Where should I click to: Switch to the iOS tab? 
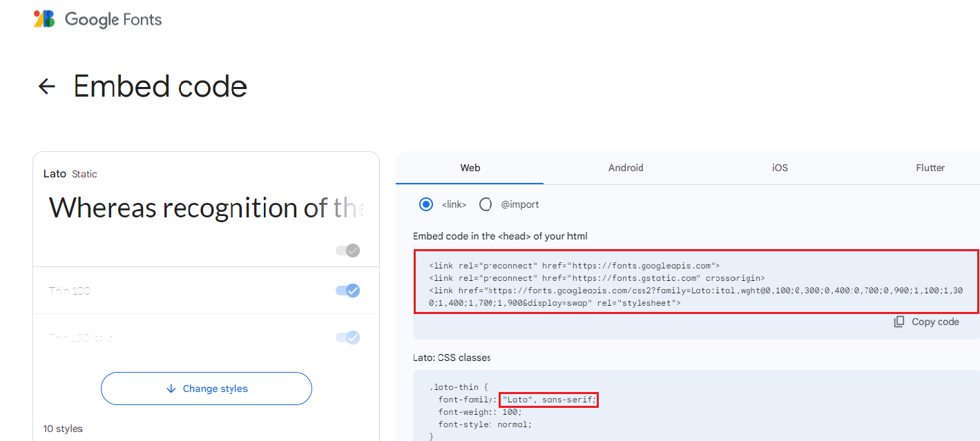[780, 168]
